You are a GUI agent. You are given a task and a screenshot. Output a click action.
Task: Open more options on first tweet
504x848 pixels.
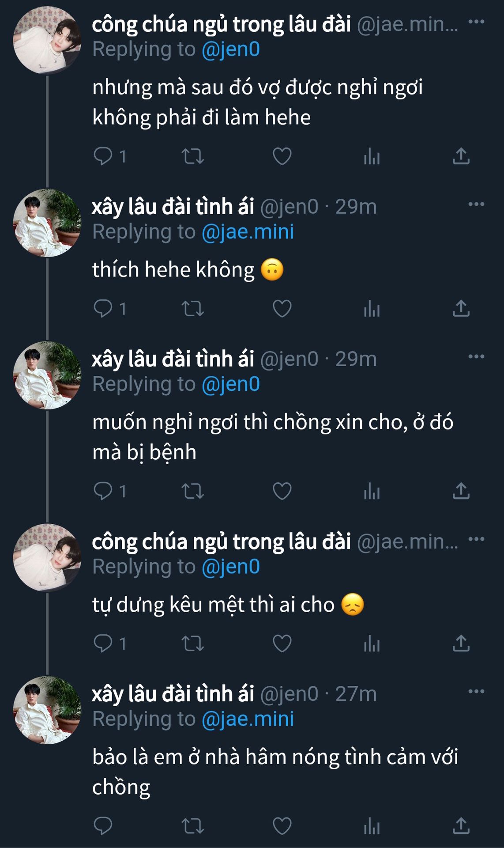pyautogui.click(x=476, y=22)
